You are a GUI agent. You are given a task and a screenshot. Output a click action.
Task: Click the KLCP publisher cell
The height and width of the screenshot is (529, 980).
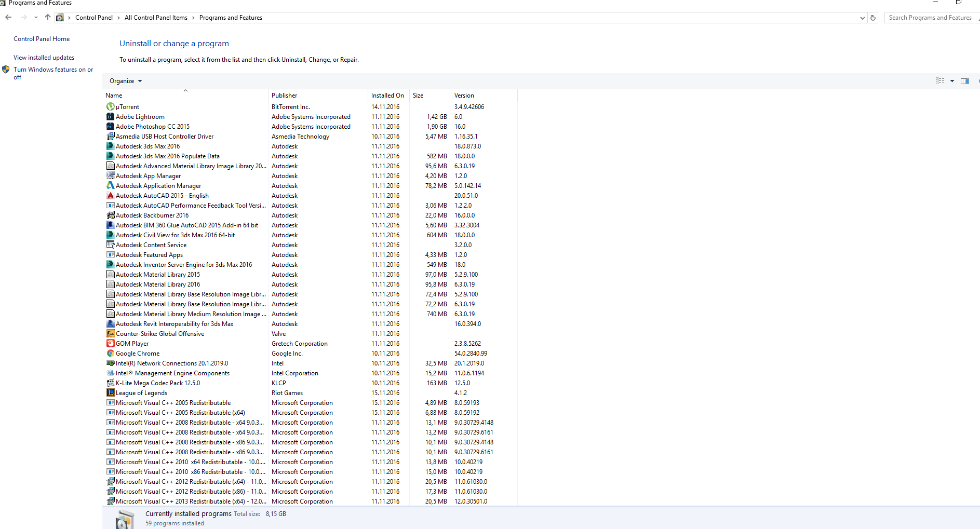coord(279,383)
